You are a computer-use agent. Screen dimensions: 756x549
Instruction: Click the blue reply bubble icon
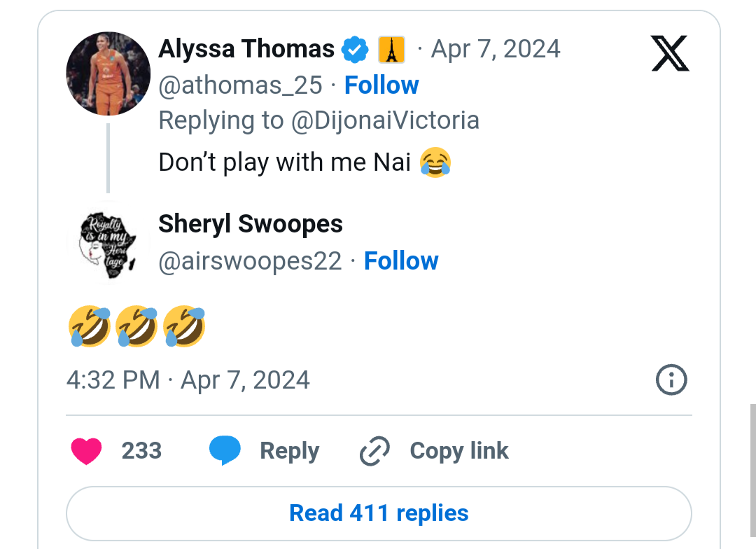pos(225,451)
